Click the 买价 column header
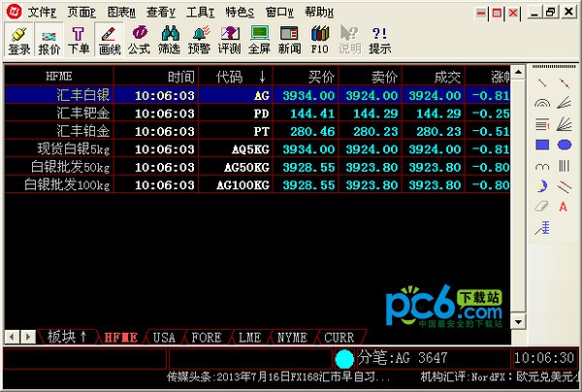Screen dimensions: 582x392 click(x=307, y=77)
